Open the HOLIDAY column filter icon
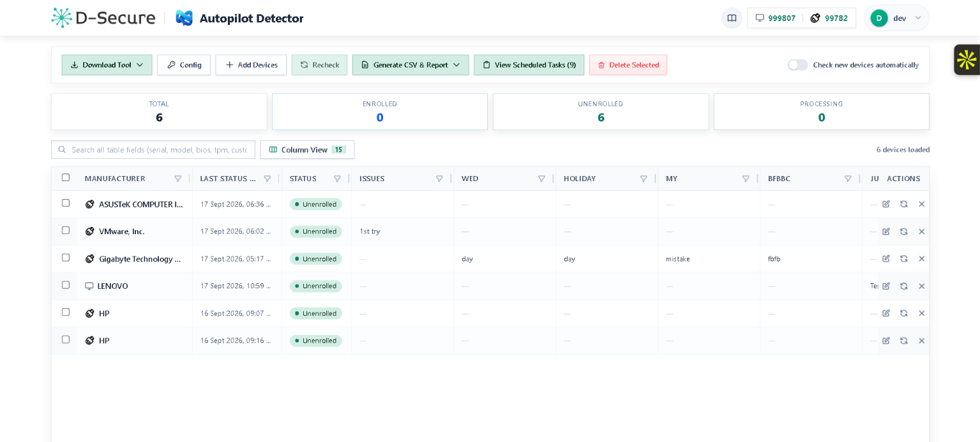Image resolution: width=980 pixels, height=442 pixels. [x=644, y=179]
